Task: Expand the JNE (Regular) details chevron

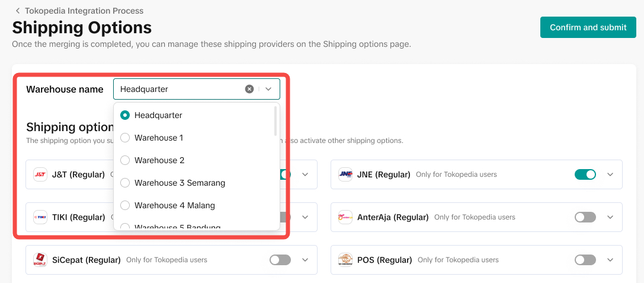Action: (610, 174)
